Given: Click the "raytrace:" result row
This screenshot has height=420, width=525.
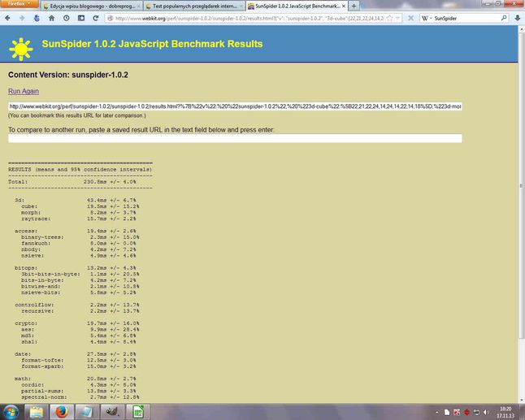Looking at the screenshot, I should 78,219.
